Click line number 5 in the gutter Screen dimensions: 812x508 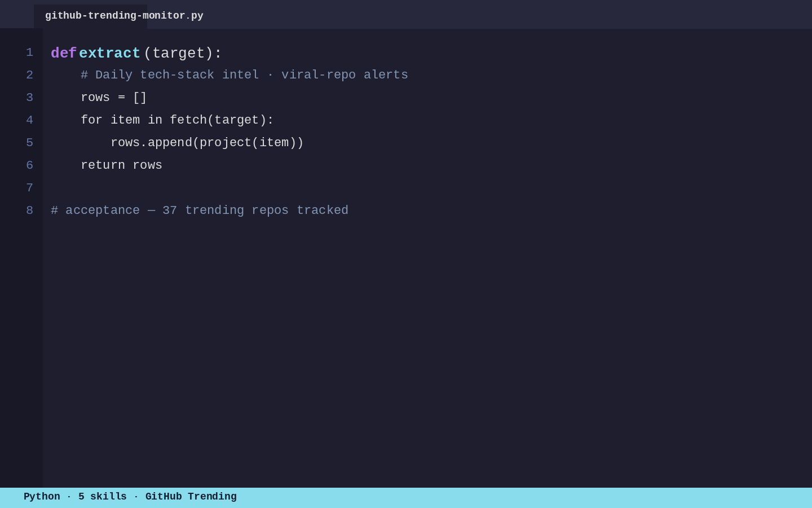coord(29,143)
